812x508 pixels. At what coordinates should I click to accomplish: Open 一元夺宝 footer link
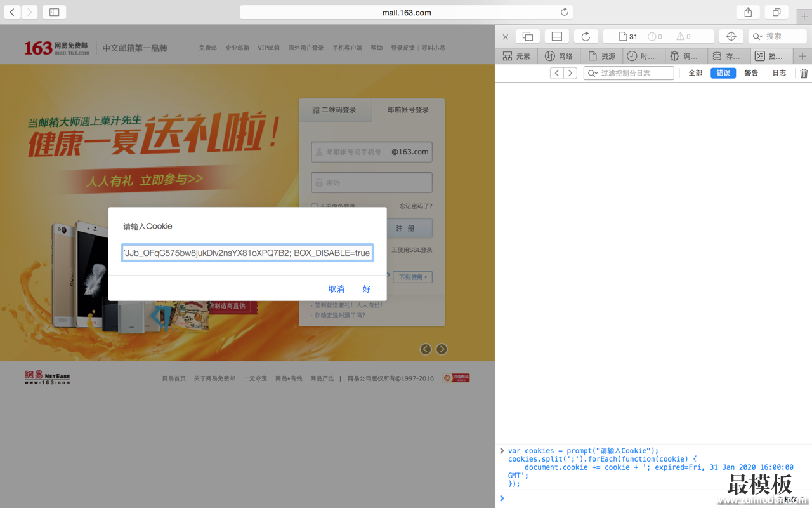coord(256,378)
